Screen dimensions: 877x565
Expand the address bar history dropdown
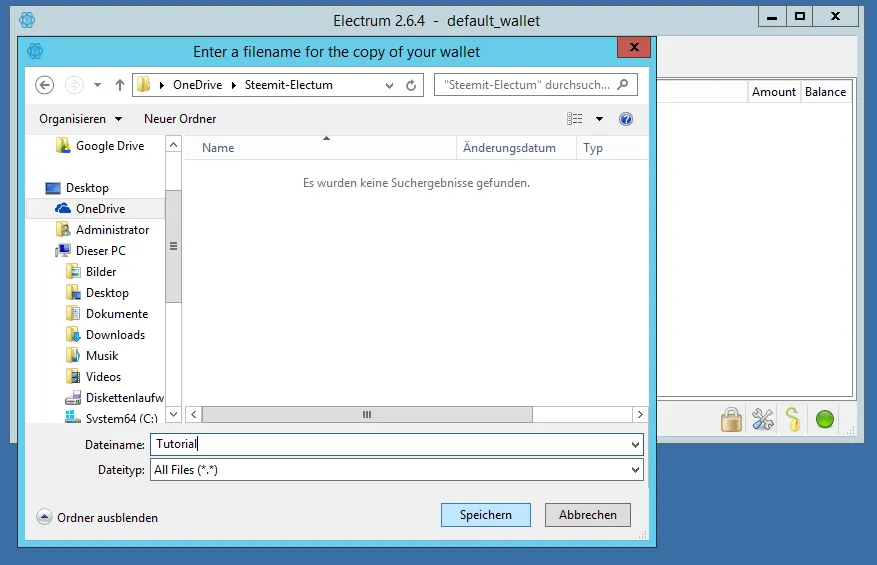coord(389,86)
